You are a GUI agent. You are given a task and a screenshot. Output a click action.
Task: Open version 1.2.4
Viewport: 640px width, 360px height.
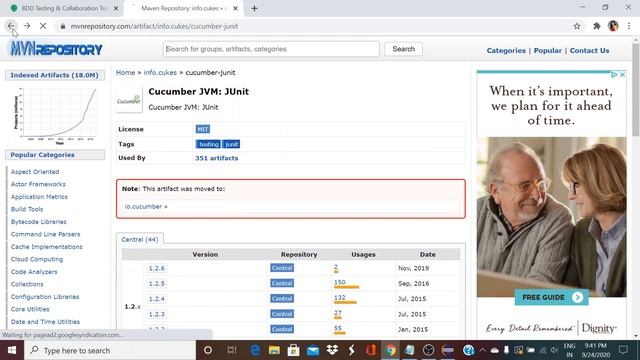pos(157,299)
